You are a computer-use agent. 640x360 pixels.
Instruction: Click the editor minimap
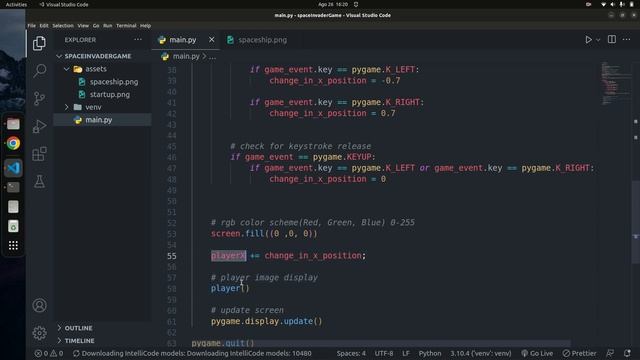click(x=615, y=83)
